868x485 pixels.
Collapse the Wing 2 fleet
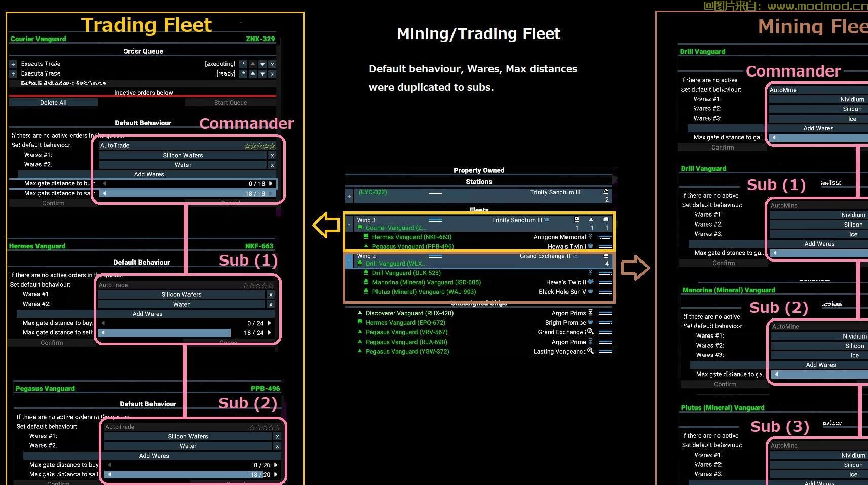[x=349, y=260]
